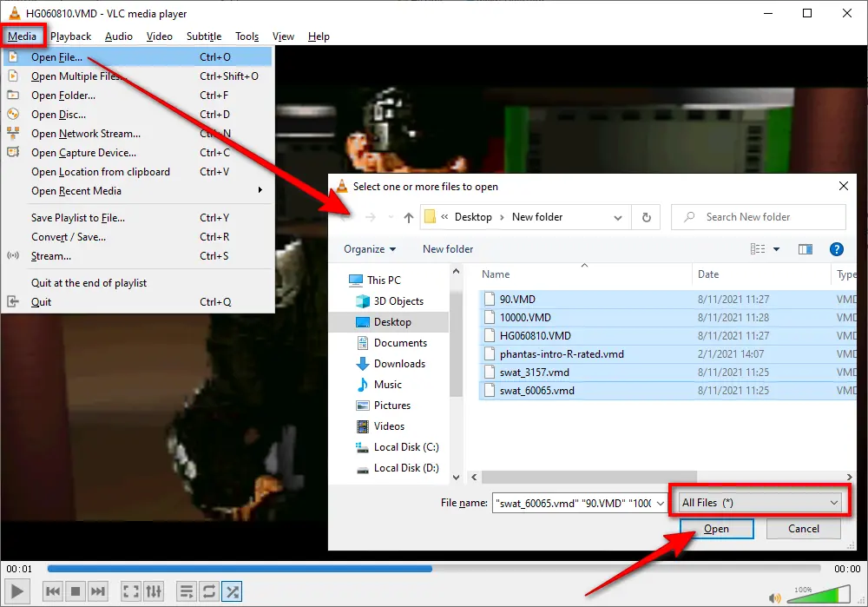The height and width of the screenshot is (607, 868).
Task: Select 3D Objects in navigation pane
Action: pos(398,301)
